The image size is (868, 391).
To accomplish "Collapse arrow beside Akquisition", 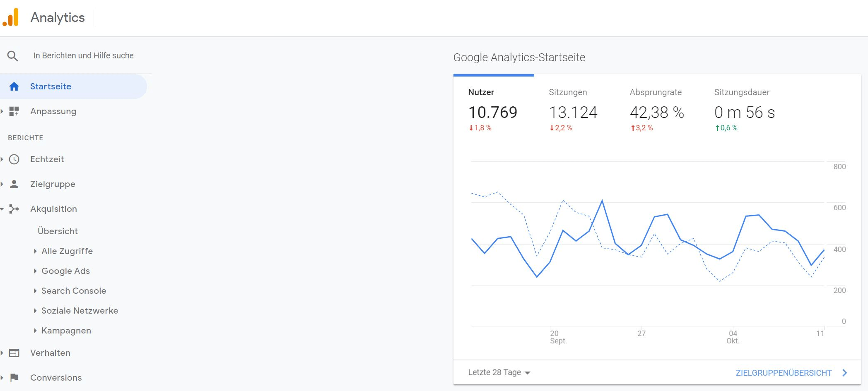I will tap(2, 209).
